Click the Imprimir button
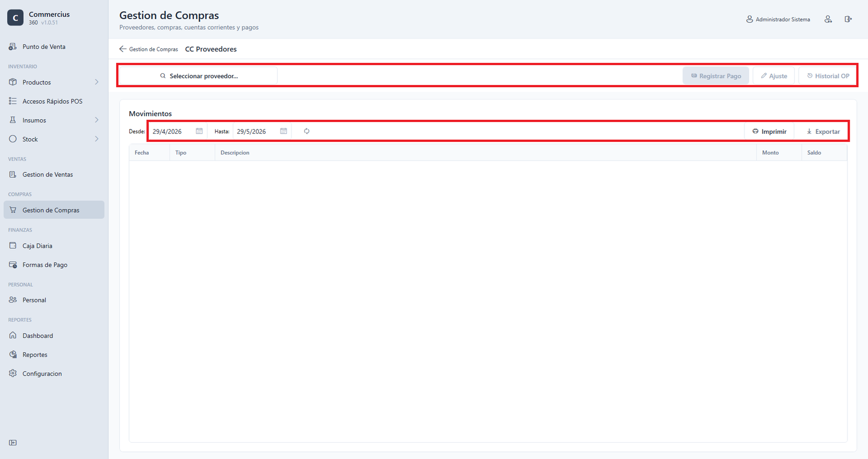This screenshot has height=459, width=868. pos(769,132)
